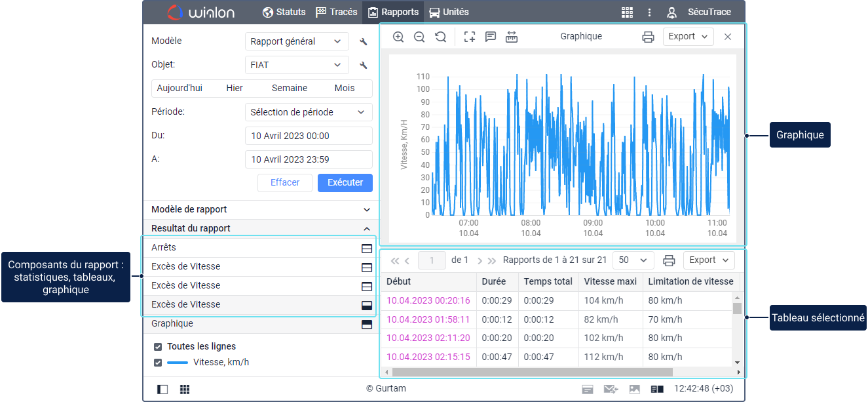Click the Effacer button

[x=285, y=182]
